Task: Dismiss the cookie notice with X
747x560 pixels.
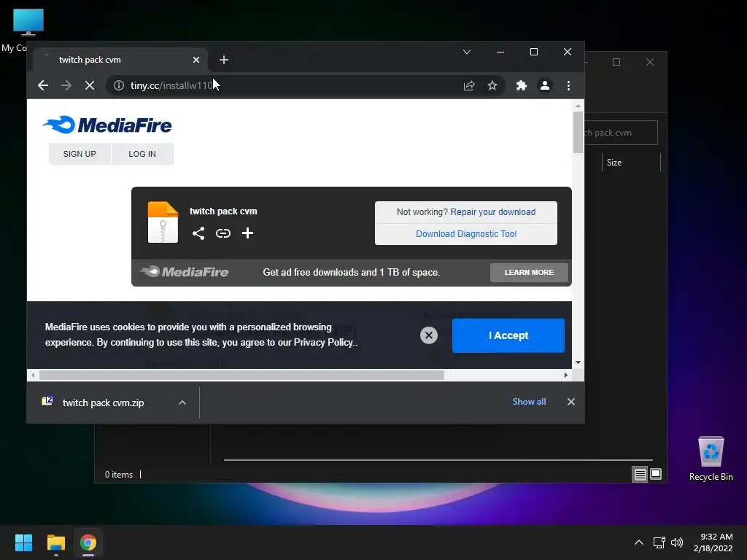Action: point(429,335)
